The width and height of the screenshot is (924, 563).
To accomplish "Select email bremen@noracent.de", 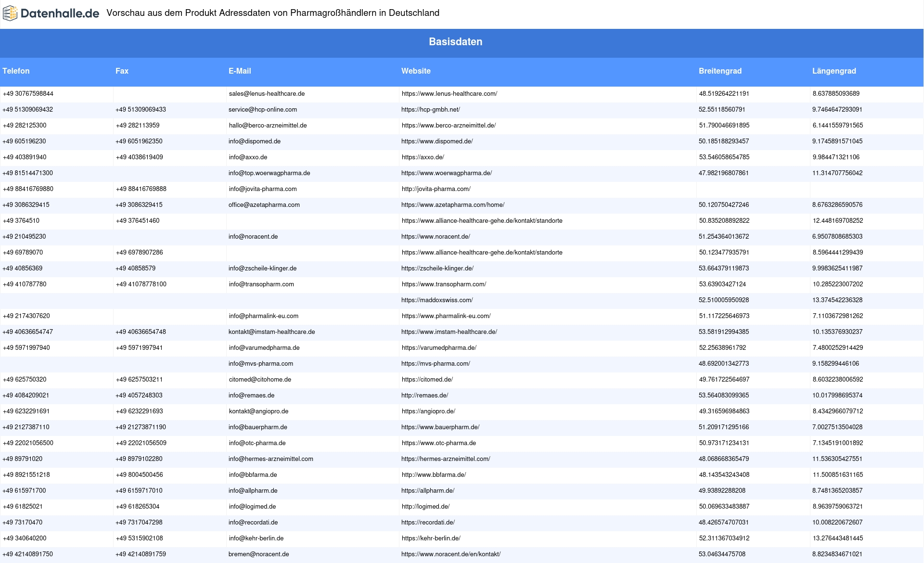I will pyautogui.click(x=258, y=554).
